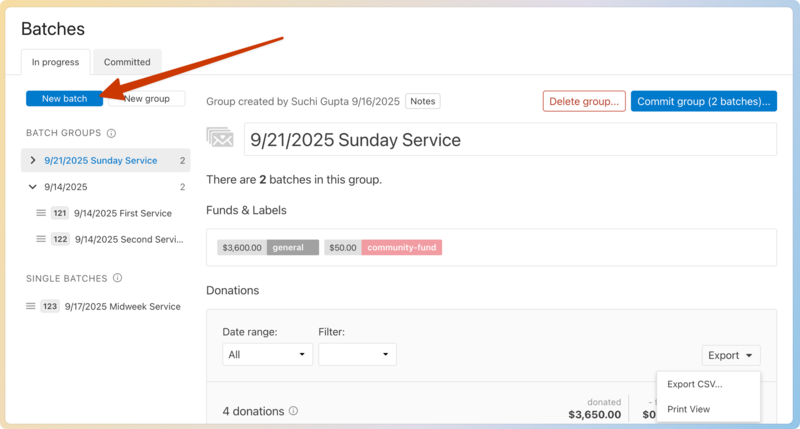The width and height of the screenshot is (800, 429).
Task: Click the pink community-fund label
Action: point(401,247)
